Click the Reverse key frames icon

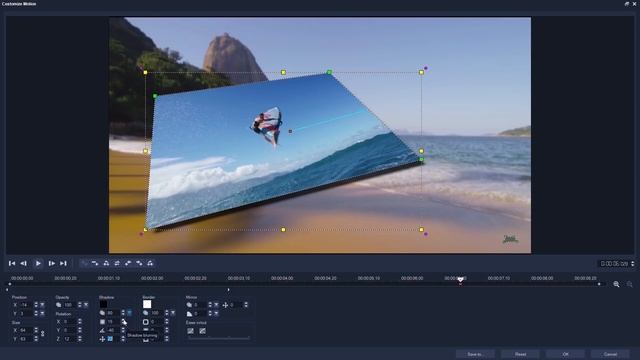pos(117,264)
